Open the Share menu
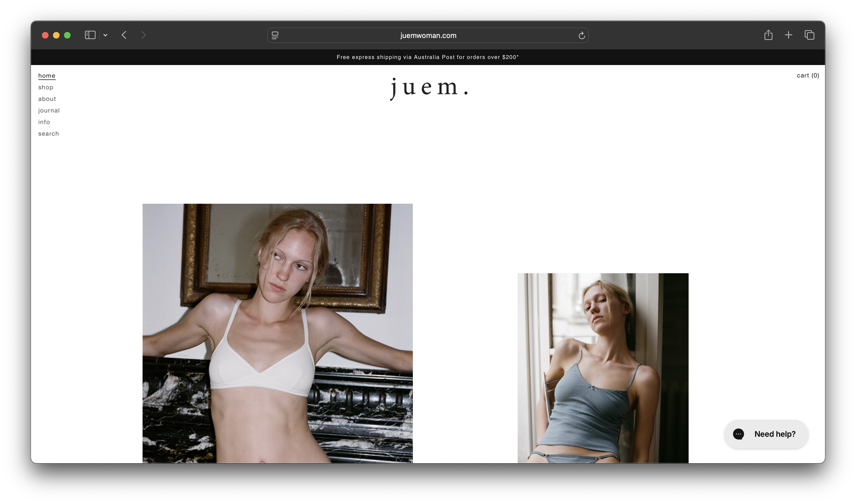 (768, 35)
